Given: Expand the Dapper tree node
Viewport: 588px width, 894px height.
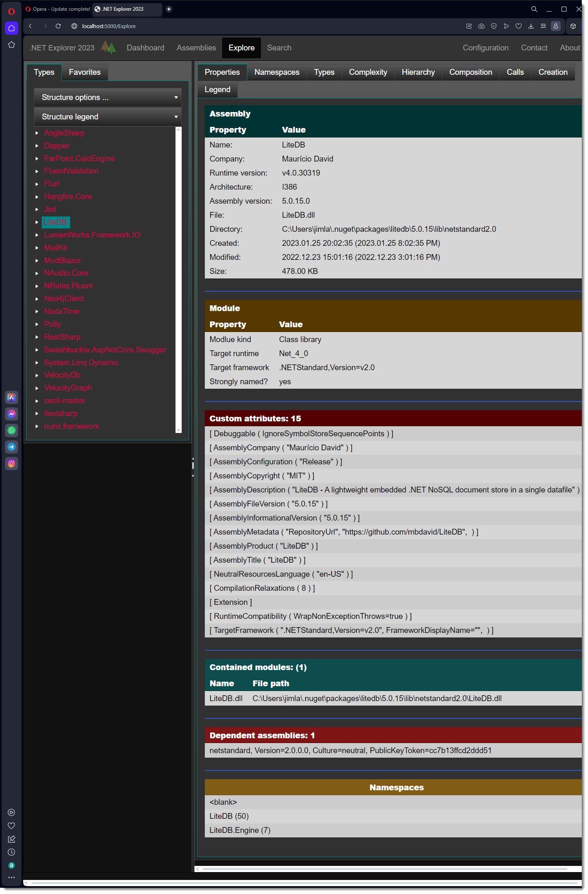Looking at the screenshot, I should click(x=37, y=146).
